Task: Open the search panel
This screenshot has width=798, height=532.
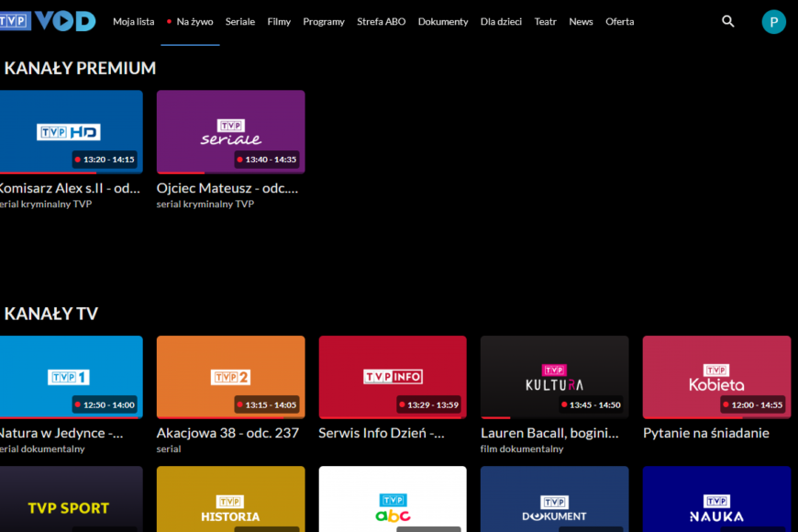Action: click(727, 21)
